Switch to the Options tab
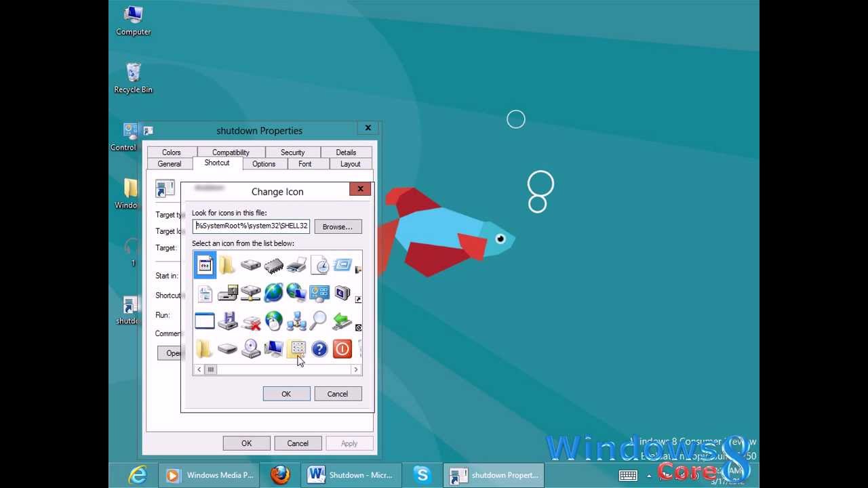The width and height of the screenshot is (868, 488). pos(264,164)
